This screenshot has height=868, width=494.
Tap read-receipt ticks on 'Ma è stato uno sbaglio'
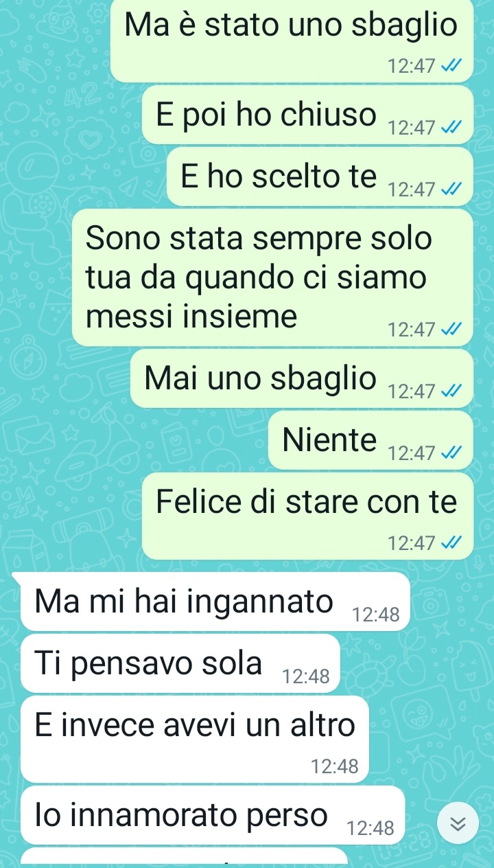click(451, 67)
